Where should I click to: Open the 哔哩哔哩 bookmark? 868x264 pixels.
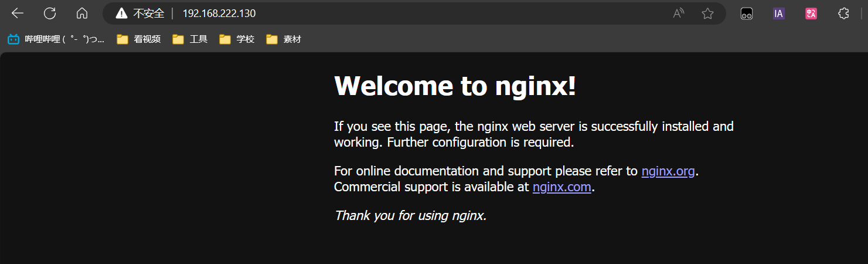pyautogui.click(x=56, y=39)
